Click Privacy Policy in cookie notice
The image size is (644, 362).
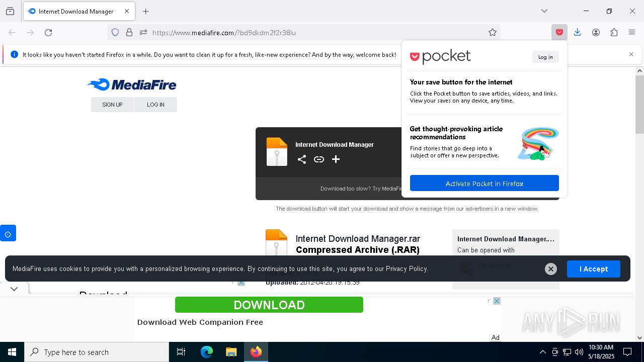pyautogui.click(x=406, y=268)
